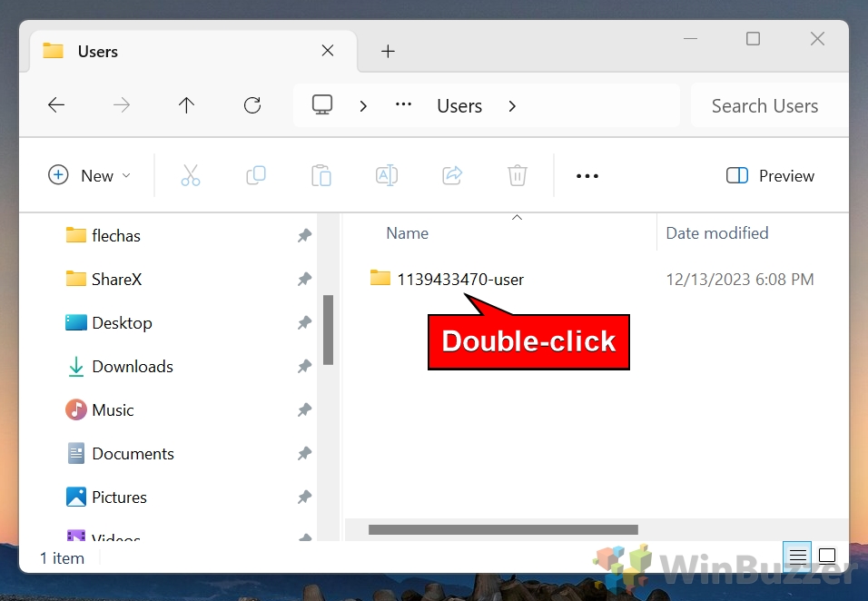Sort by the Name column header
The image size is (868, 601).
(407, 233)
